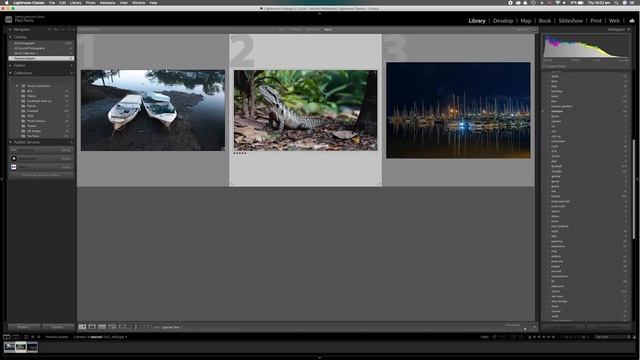
Task: Select All Photographs in Catalog
Action: 41,43
